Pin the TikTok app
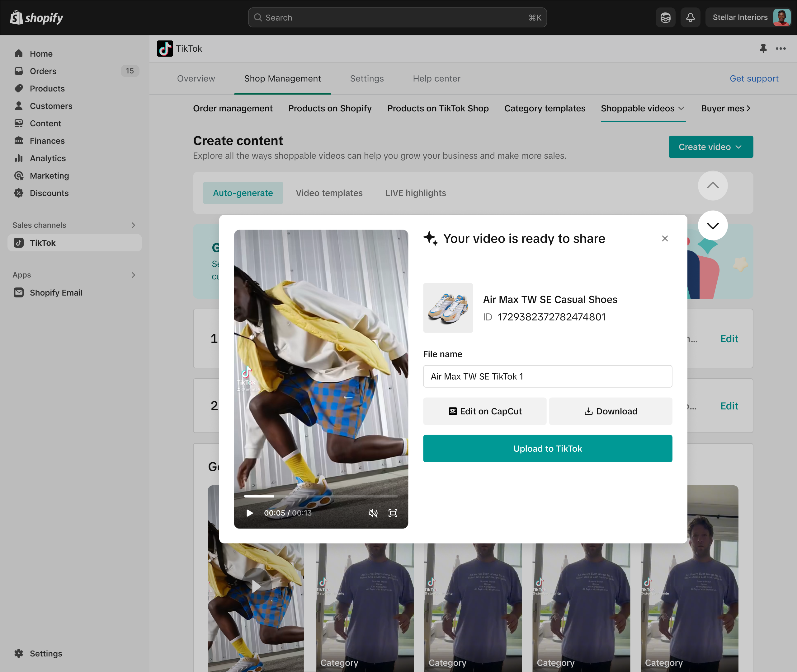Screen dimensions: 797x672 pos(763,49)
